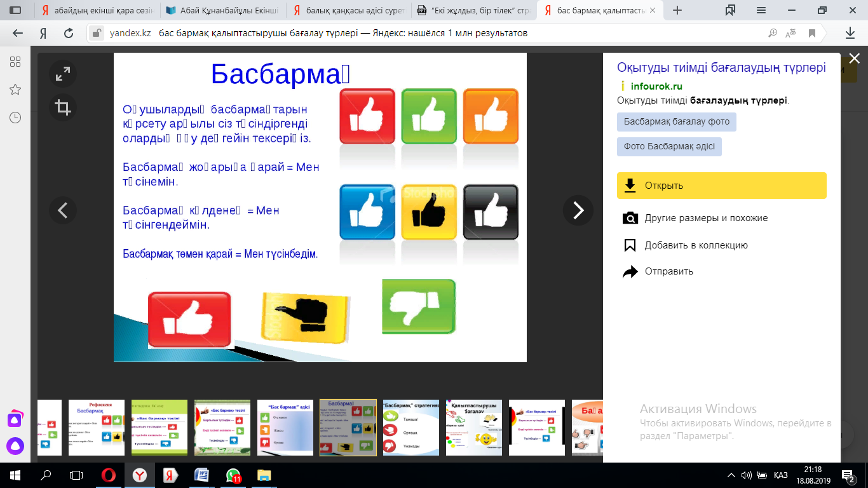Close the image viewer

[x=855, y=58]
